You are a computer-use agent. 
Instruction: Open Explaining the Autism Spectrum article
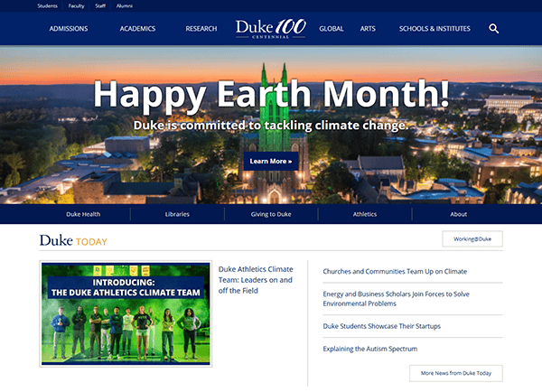[369, 349]
